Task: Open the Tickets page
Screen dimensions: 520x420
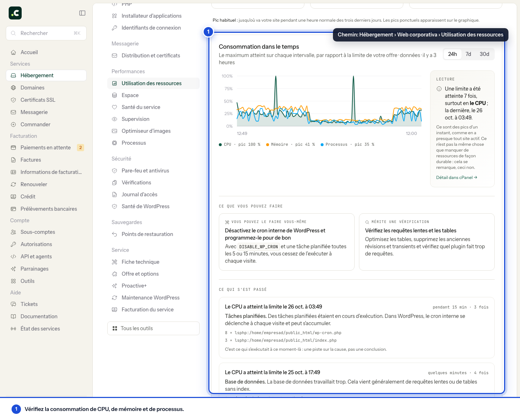Action: pos(46,304)
